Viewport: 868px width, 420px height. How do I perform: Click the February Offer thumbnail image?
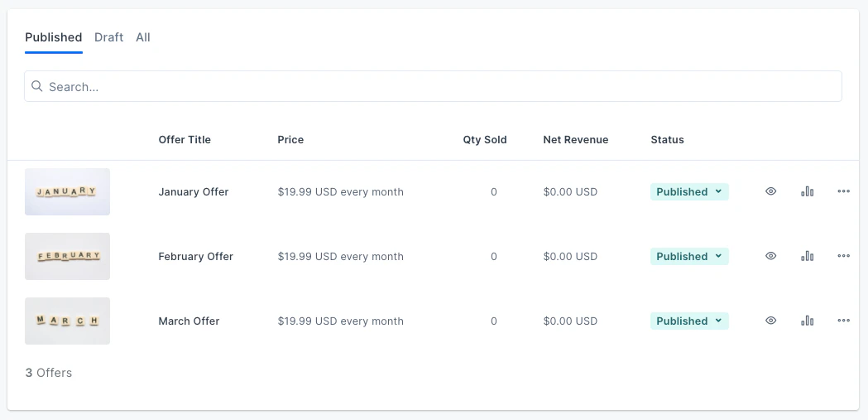click(x=67, y=256)
